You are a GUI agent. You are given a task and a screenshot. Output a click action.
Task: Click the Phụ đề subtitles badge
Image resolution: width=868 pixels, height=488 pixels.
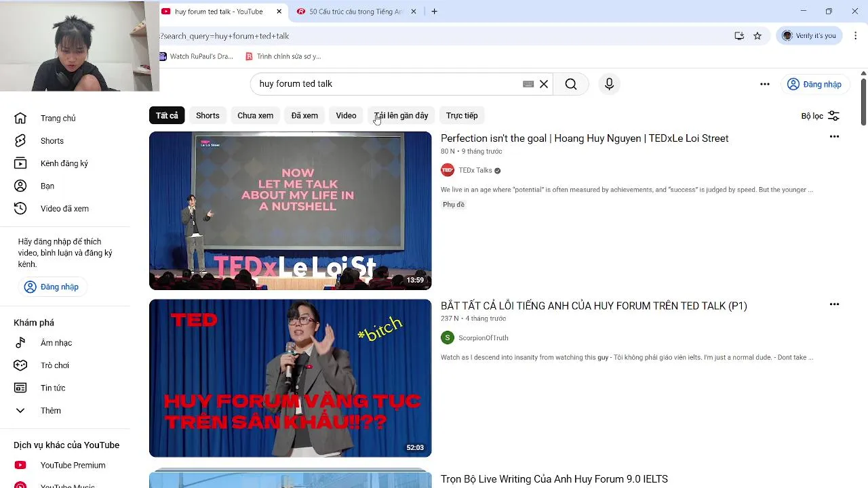[x=454, y=205]
